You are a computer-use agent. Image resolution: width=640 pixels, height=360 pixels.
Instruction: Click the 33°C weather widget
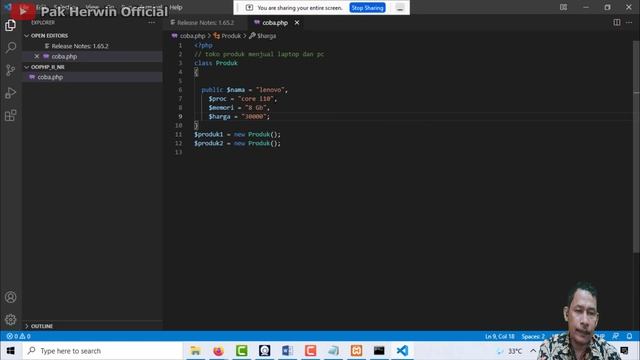[510, 351]
